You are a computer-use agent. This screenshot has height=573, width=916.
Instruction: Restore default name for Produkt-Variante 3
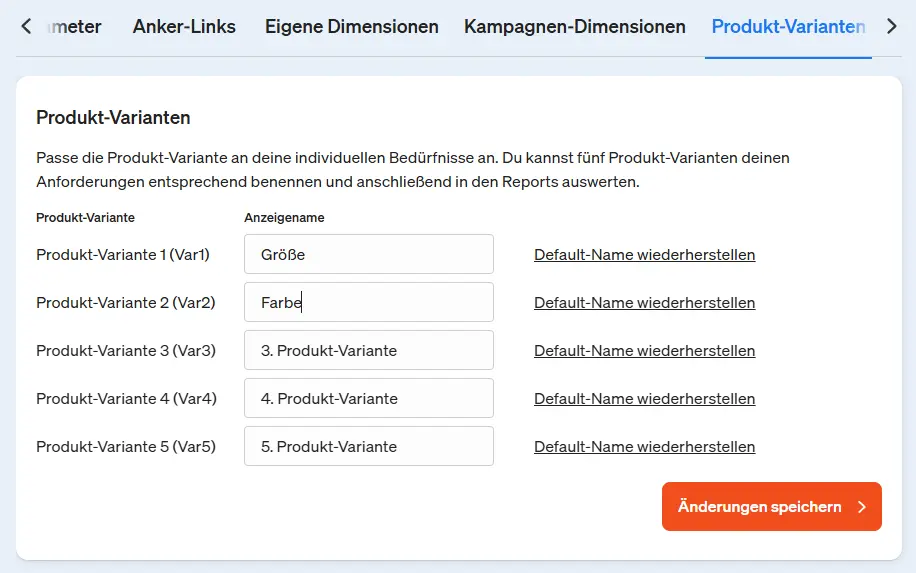[x=644, y=351]
